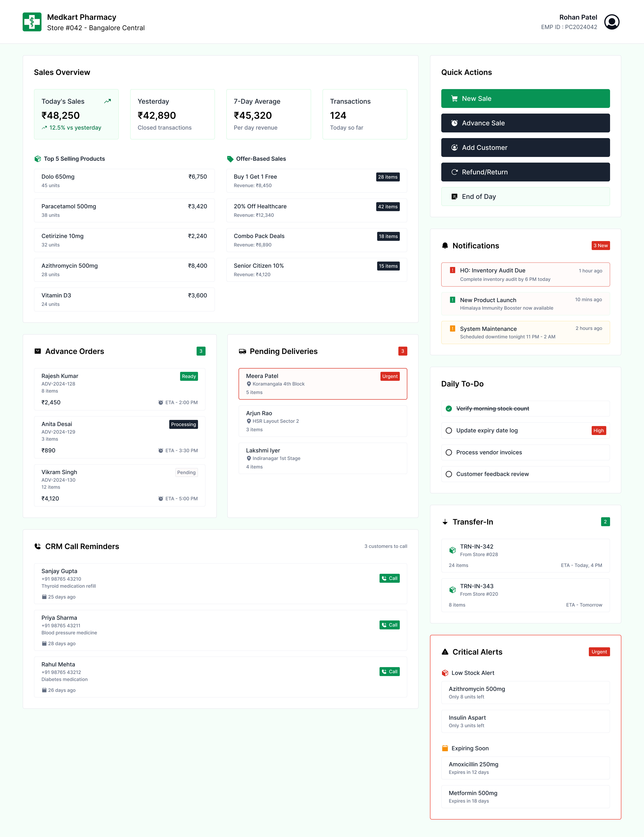Check off Update expiry date log
This screenshot has height=837, width=644.
point(449,430)
